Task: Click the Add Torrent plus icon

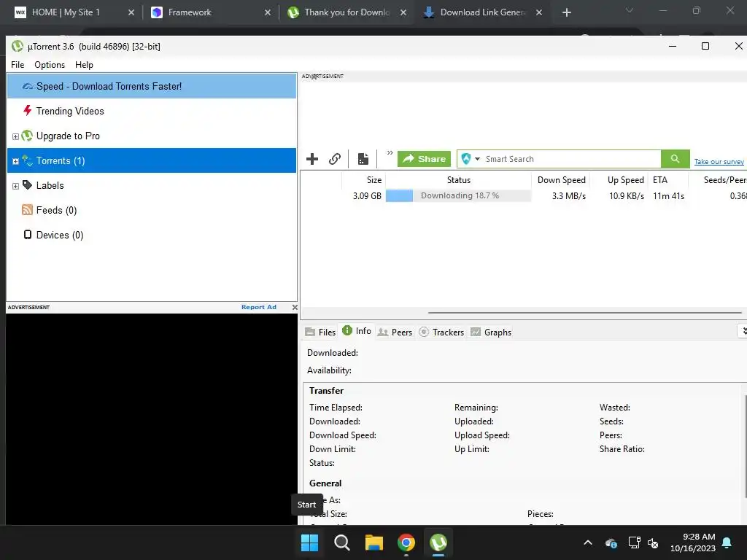Action: pyautogui.click(x=312, y=158)
